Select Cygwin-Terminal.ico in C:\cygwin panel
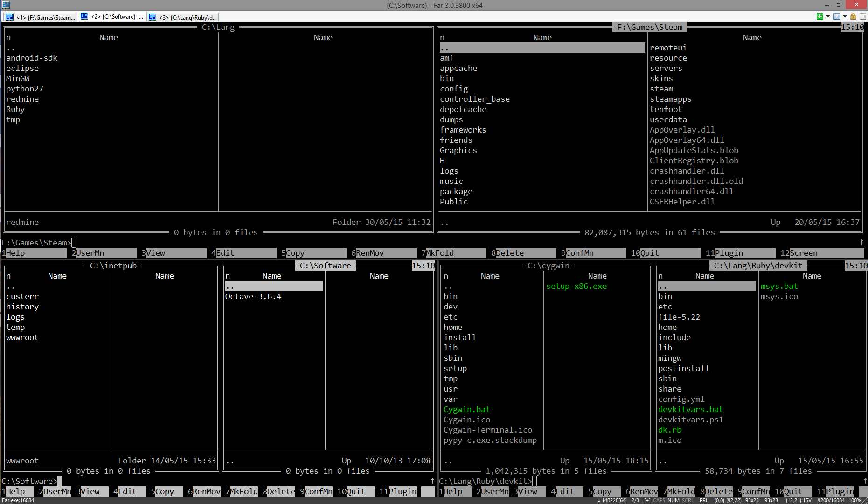The width and height of the screenshot is (868, 504). pos(488,430)
